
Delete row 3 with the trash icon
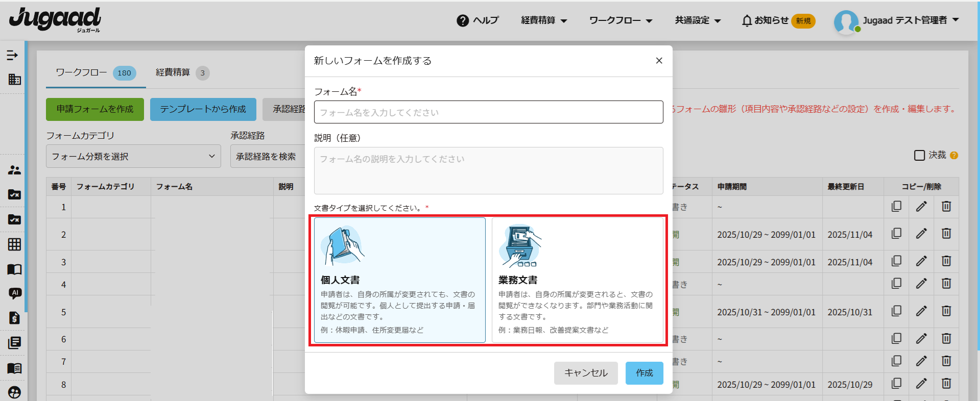coord(946,261)
